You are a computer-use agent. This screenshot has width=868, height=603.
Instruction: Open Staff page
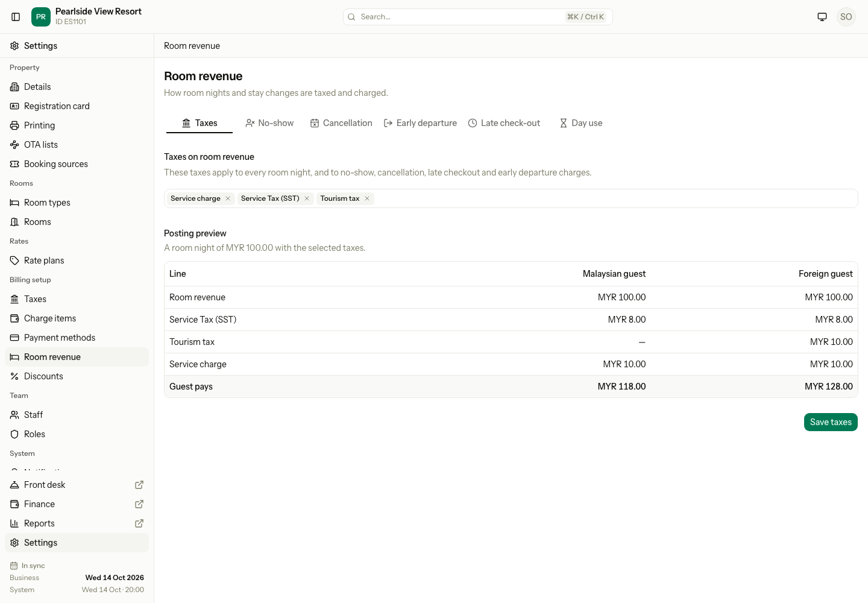point(77,415)
